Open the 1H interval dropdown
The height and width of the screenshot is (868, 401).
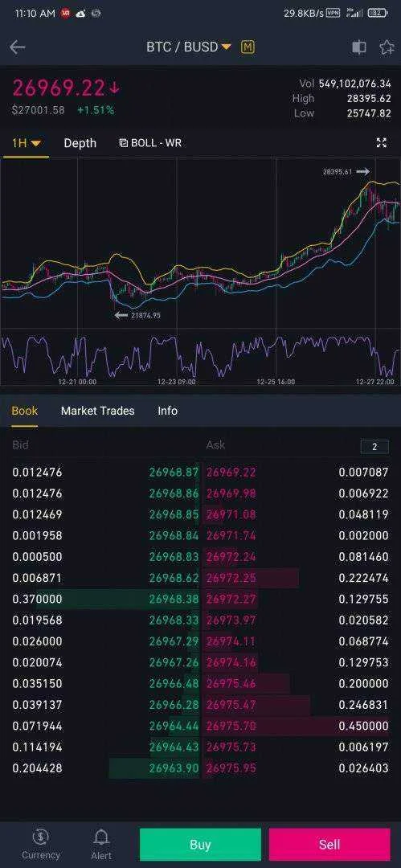tap(26, 143)
